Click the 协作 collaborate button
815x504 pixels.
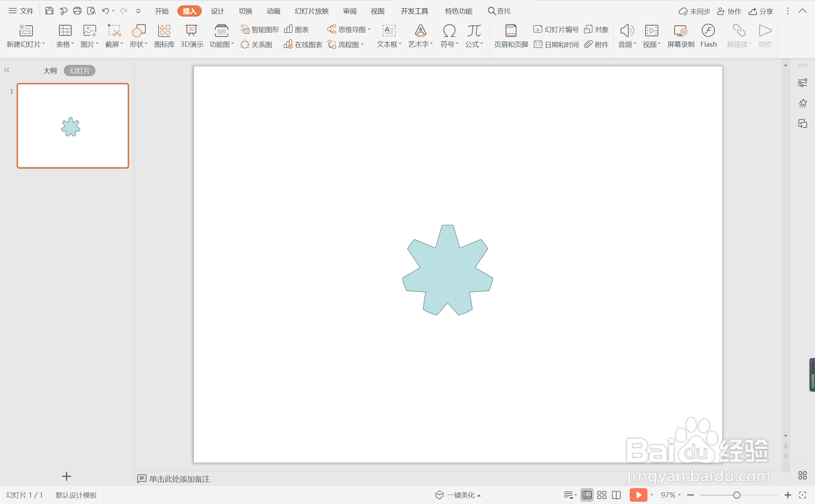(729, 11)
